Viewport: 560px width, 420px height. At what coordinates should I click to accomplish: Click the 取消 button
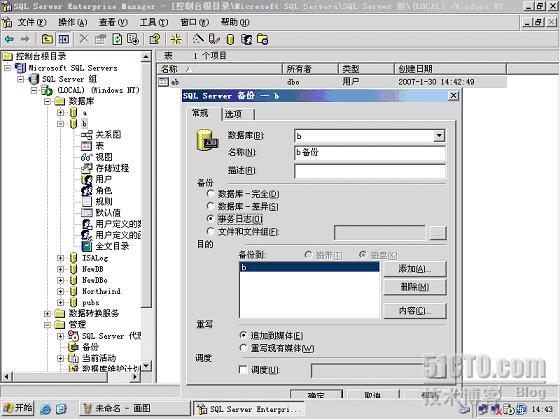pos(372,394)
